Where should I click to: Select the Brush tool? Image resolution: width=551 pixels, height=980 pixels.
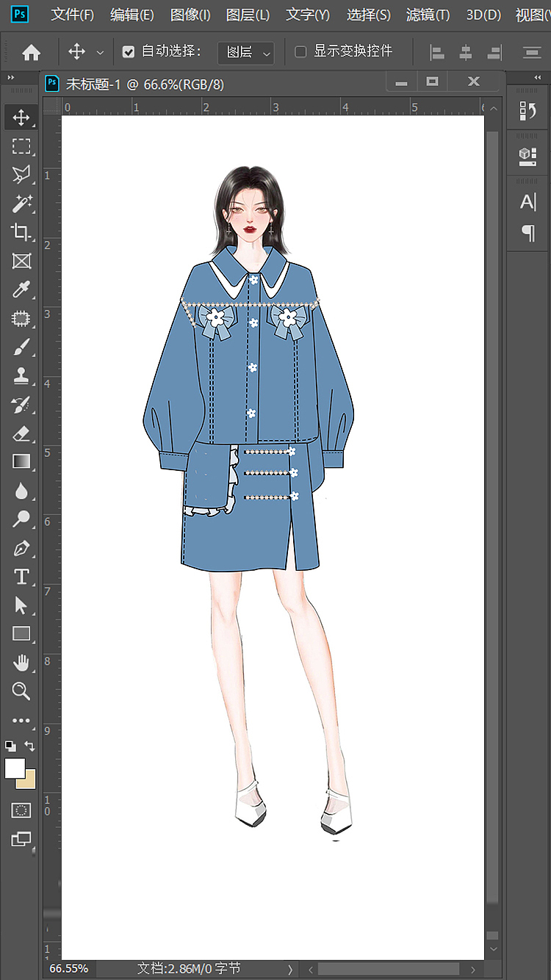pyautogui.click(x=21, y=347)
